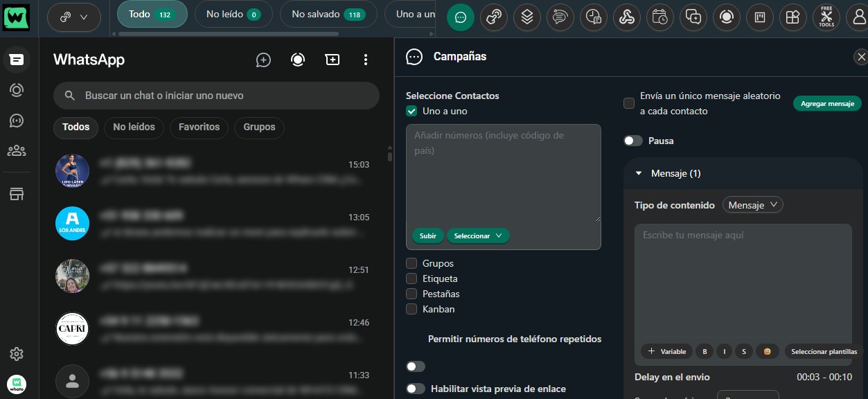Screen dimensions: 868x399
Task: Click the Subir button
Action: (x=428, y=236)
